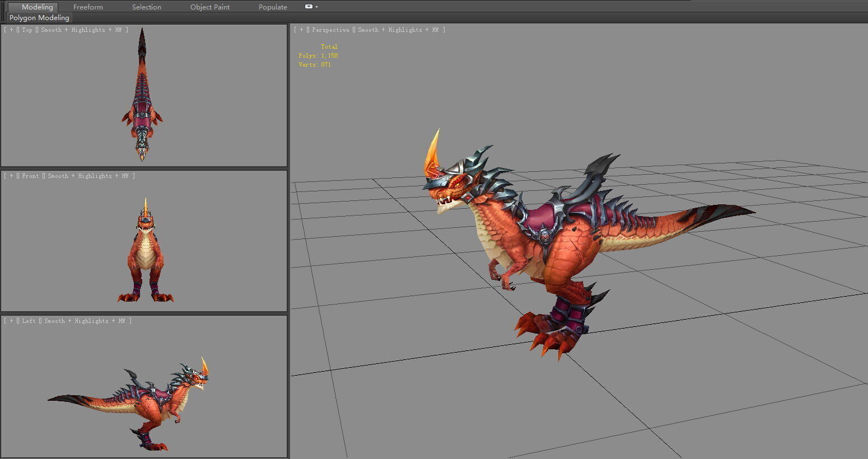Open the Left view name menu
Image resolution: width=868 pixels, height=459 pixels.
click(x=29, y=321)
